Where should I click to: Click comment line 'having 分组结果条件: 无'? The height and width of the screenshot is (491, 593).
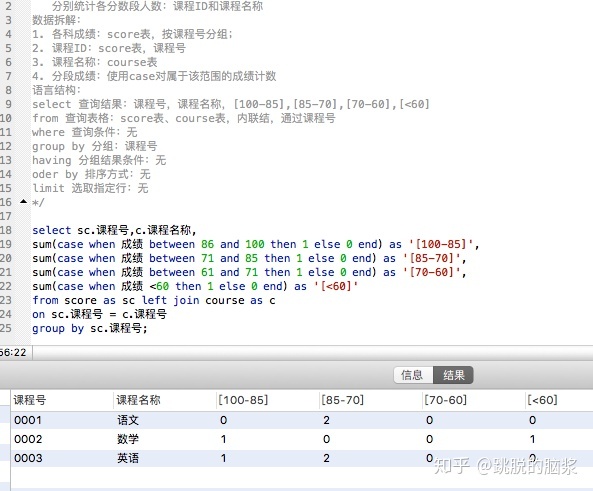(x=99, y=160)
